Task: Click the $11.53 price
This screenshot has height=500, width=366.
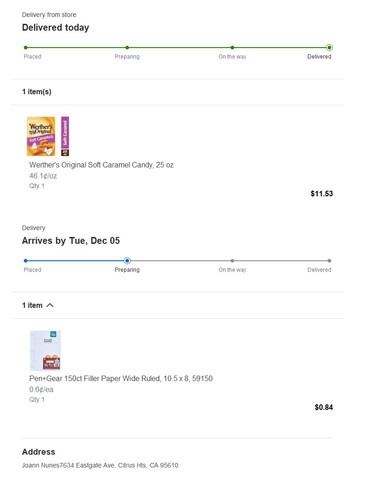Action: [x=322, y=194]
